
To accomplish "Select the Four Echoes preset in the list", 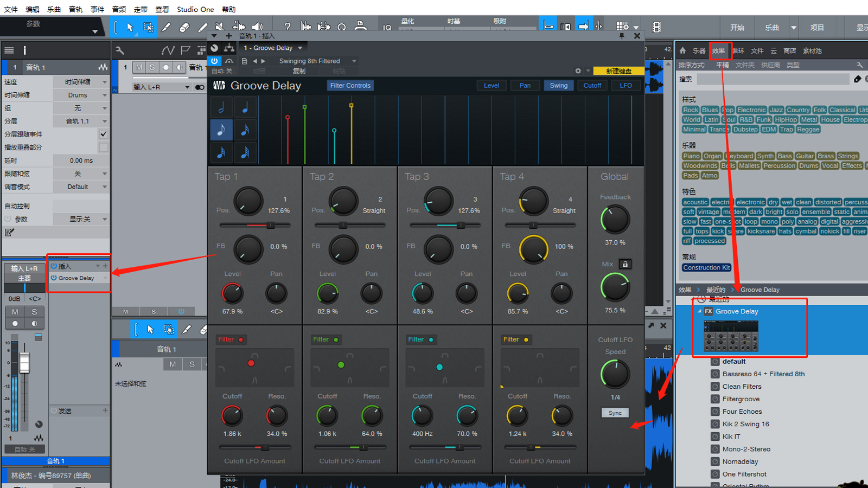I will coord(742,412).
